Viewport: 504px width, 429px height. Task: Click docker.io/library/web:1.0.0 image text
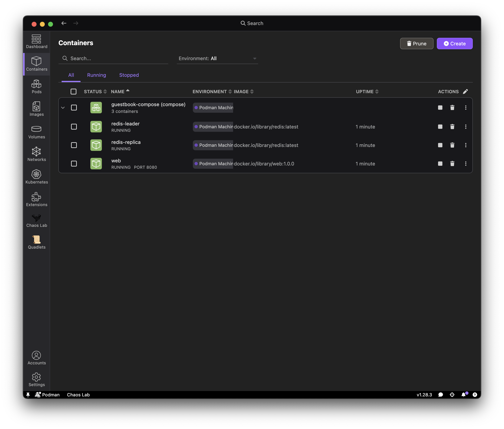click(x=264, y=164)
